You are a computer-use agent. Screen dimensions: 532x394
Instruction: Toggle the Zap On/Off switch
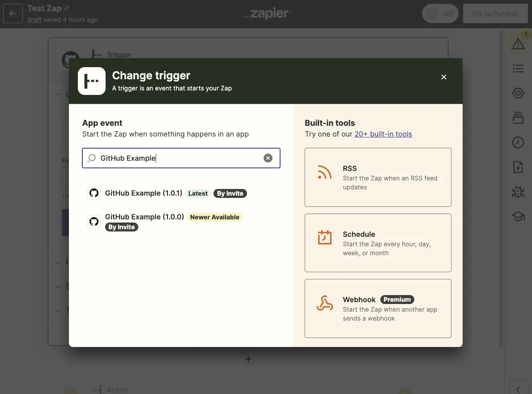click(x=440, y=13)
